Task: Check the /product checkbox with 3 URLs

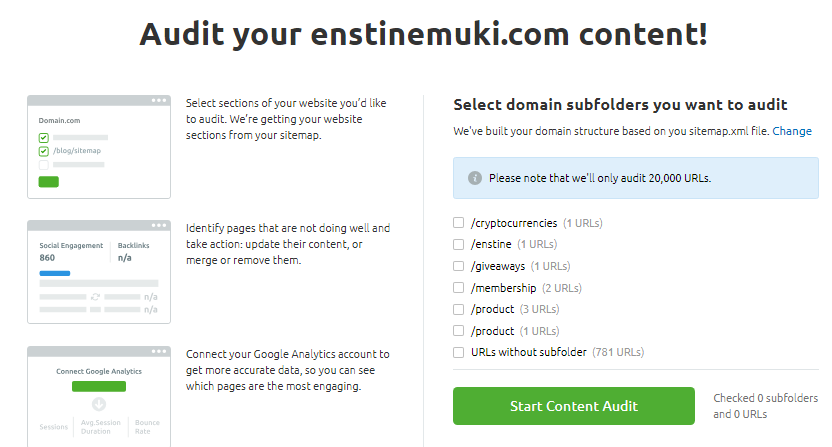Action: point(458,309)
